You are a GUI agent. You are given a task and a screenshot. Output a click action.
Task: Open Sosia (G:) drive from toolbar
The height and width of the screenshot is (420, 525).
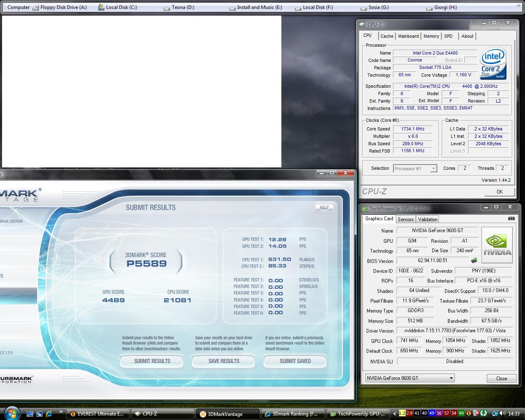[x=374, y=7]
